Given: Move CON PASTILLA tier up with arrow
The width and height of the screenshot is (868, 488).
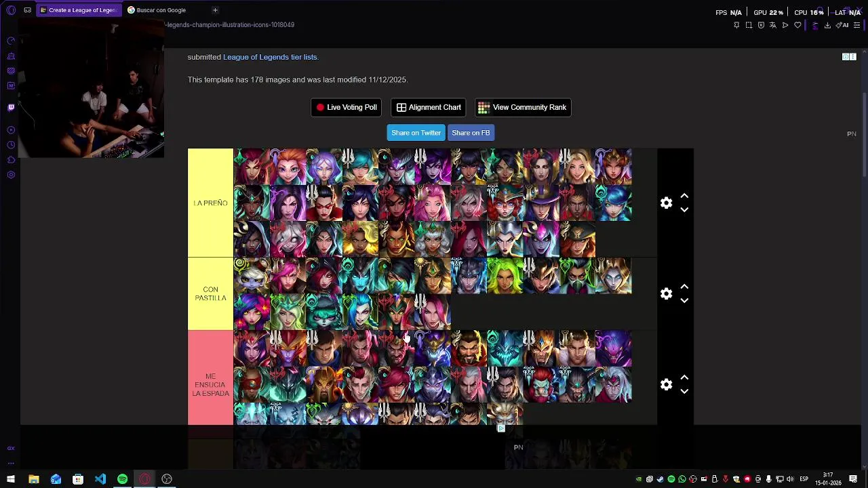Looking at the screenshot, I should (684, 287).
